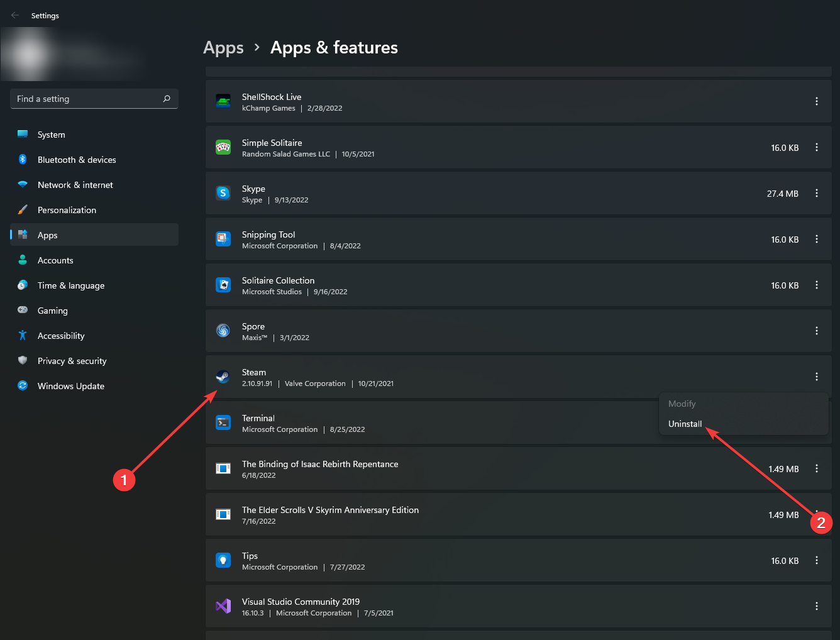Click the Steam app icon
This screenshot has width=840, height=640.
[x=223, y=377]
